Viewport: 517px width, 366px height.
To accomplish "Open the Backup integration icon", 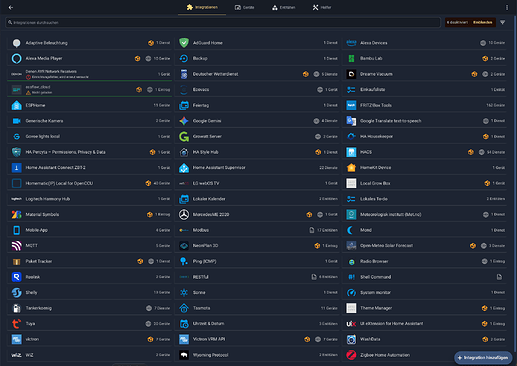I will point(184,58).
